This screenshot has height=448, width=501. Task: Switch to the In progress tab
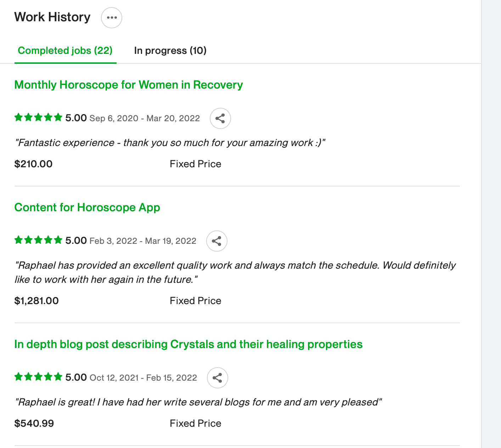(x=170, y=51)
